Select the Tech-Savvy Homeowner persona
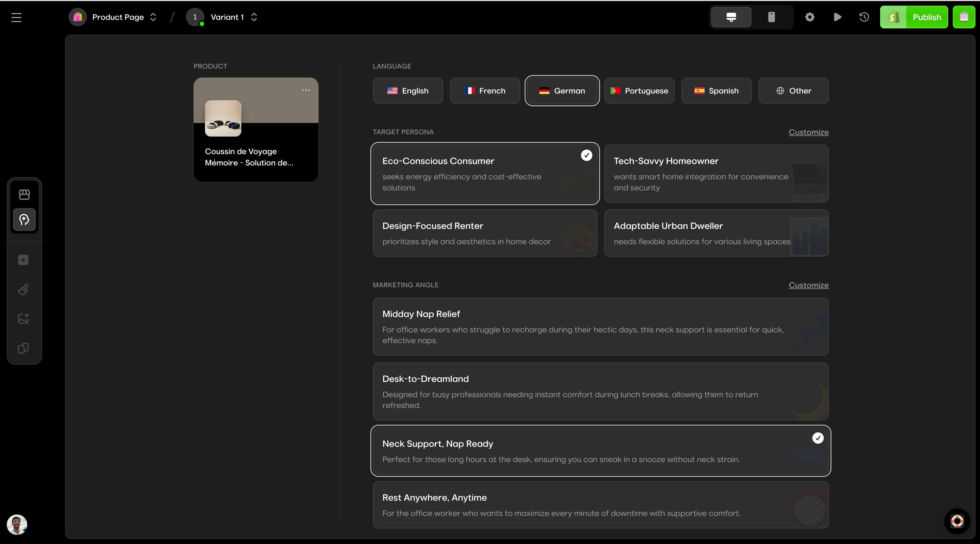Viewport: 980px width, 544px height. point(716,174)
